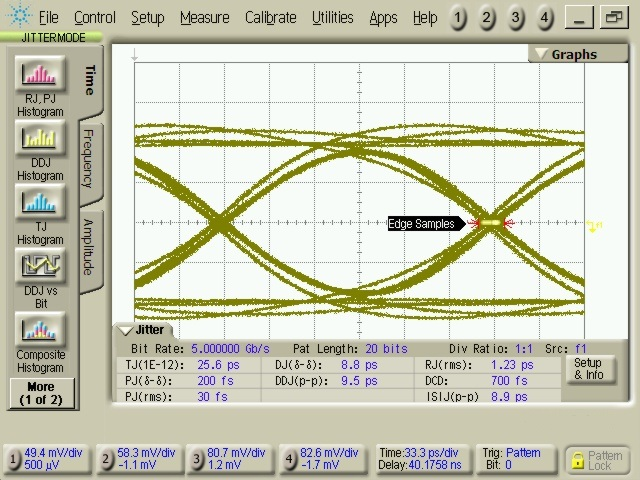Click the TJ(1E-12) 25.6 ps value
Screen dimensions: 640x480
click(218, 365)
